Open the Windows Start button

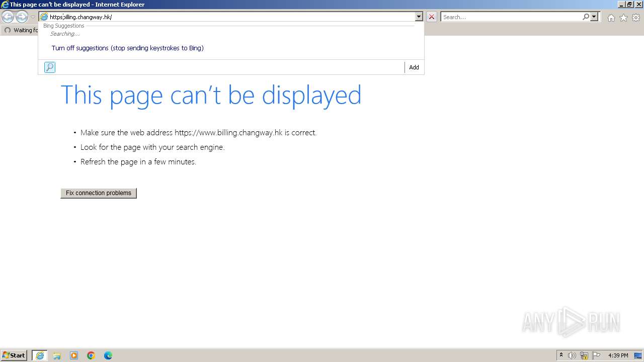click(14, 355)
